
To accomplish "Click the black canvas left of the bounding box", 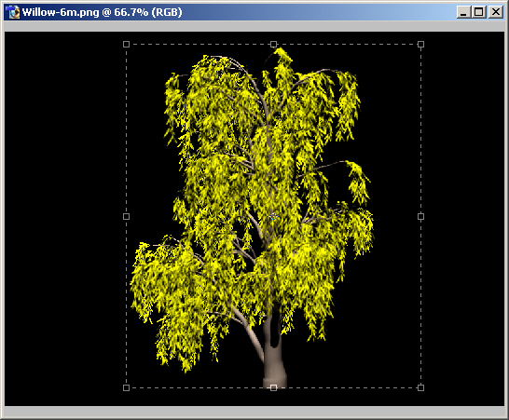I will pyautogui.click(x=65, y=216).
